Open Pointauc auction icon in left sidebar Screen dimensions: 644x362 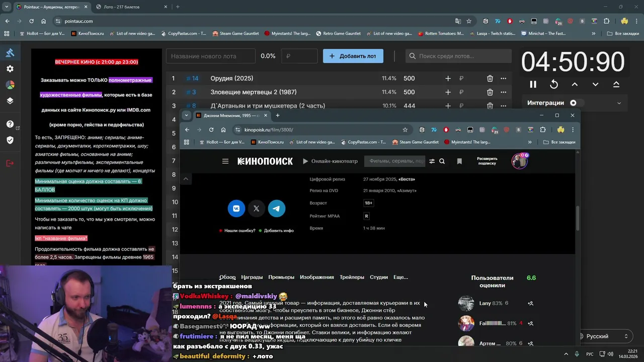point(10,53)
